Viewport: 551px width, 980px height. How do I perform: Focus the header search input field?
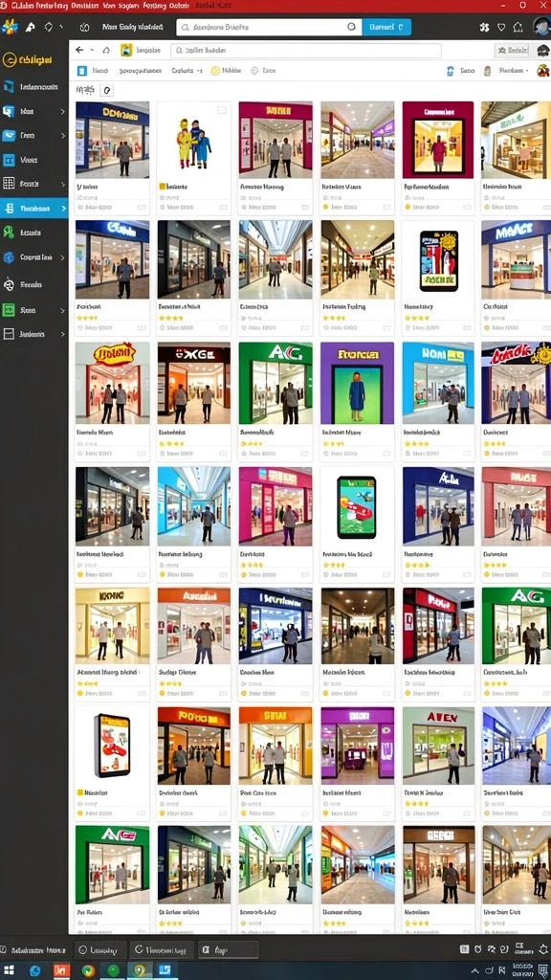[x=269, y=27]
